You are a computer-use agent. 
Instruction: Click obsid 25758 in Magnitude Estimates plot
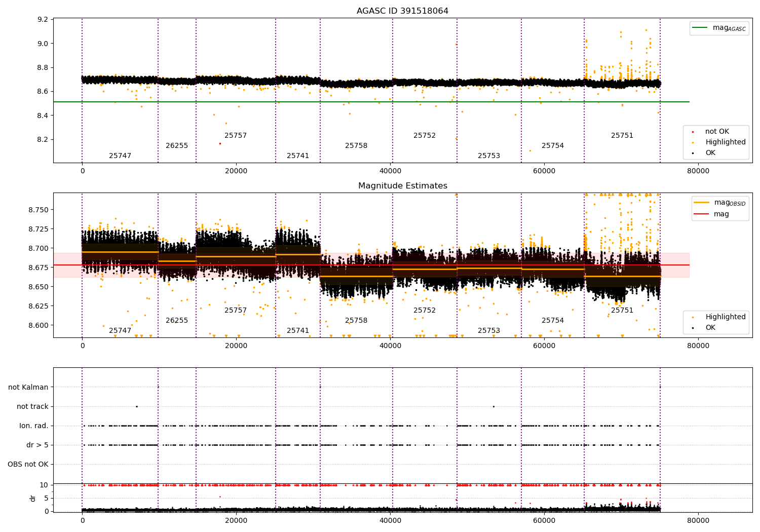[356, 320]
